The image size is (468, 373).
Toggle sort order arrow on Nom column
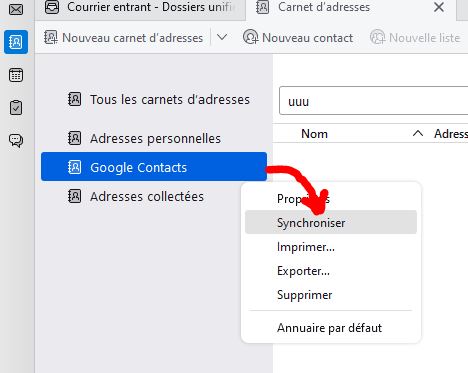coord(418,134)
